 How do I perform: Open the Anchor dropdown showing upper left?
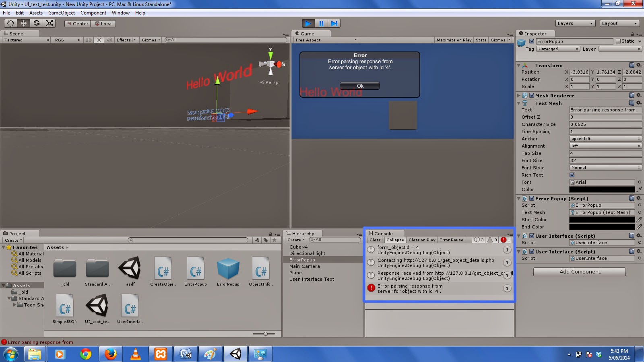tap(605, 139)
